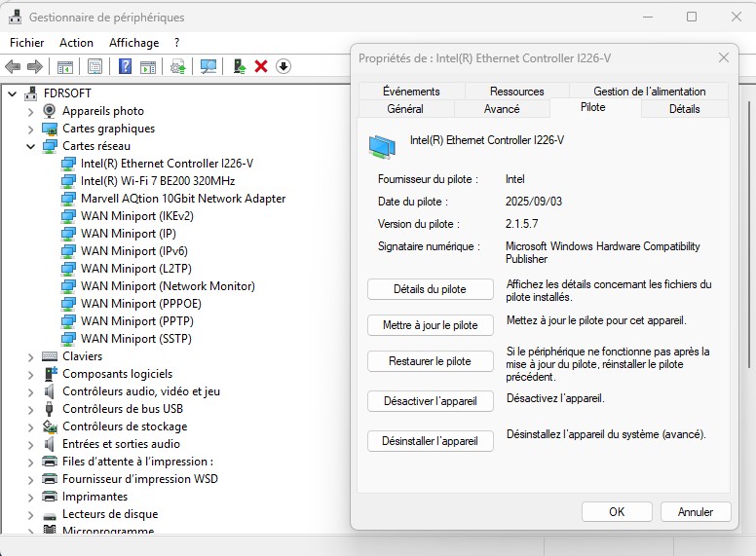756x556 pixels.
Task: Click the red X uninstall device icon
Action: click(x=261, y=66)
